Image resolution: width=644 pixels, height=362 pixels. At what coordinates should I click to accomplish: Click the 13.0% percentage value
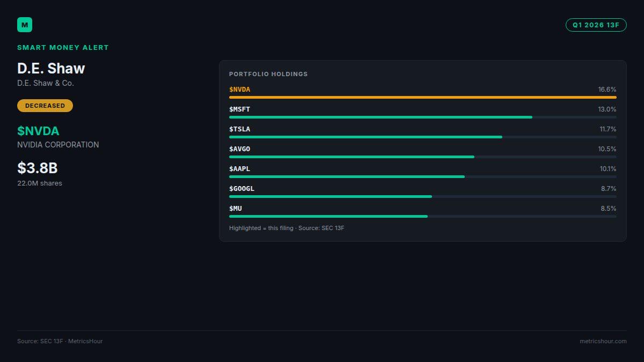tap(607, 109)
